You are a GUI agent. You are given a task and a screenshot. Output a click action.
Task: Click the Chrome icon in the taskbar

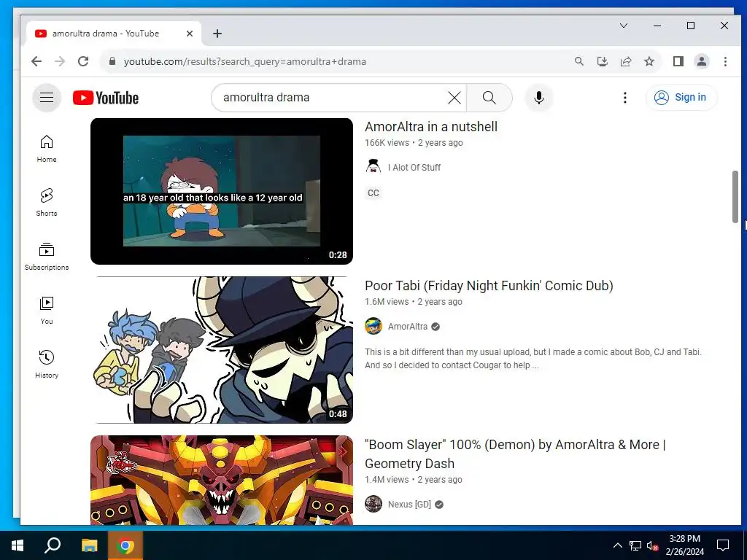coord(125,545)
